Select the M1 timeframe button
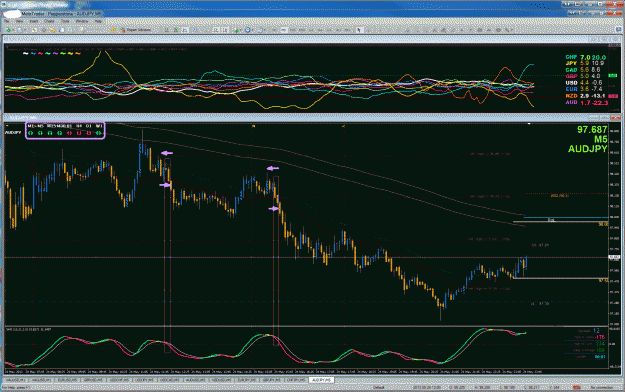 274,30
